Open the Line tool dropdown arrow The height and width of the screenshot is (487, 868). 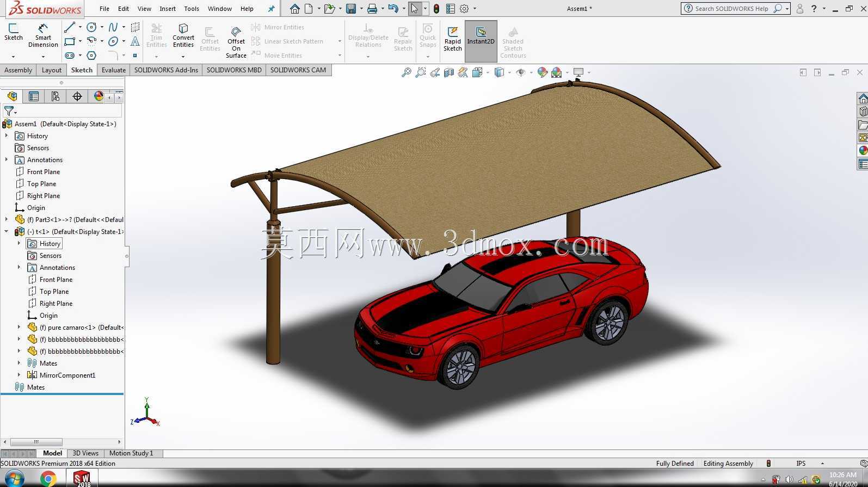click(80, 27)
